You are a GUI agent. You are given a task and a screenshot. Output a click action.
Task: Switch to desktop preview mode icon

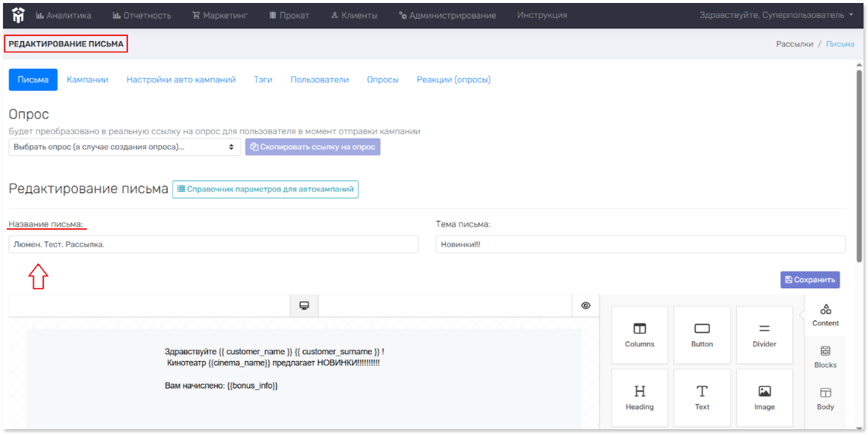tap(304, 305)
